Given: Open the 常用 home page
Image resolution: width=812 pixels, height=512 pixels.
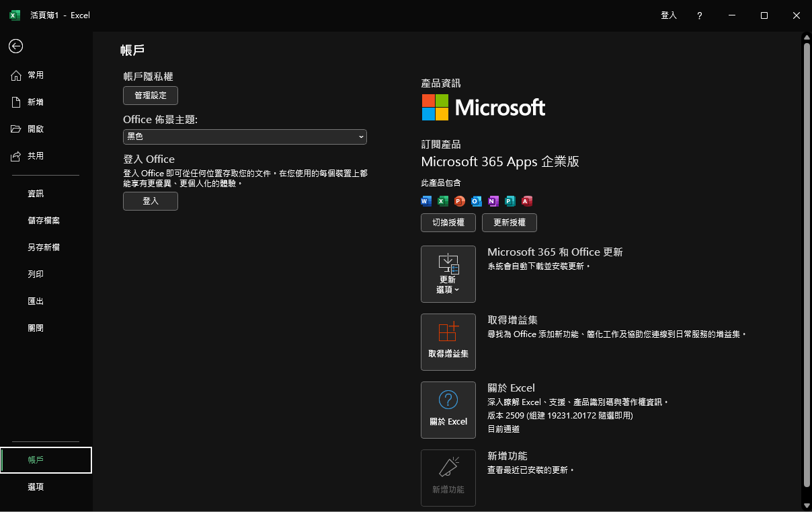Looking at the screenshot, I should [36, 75].
